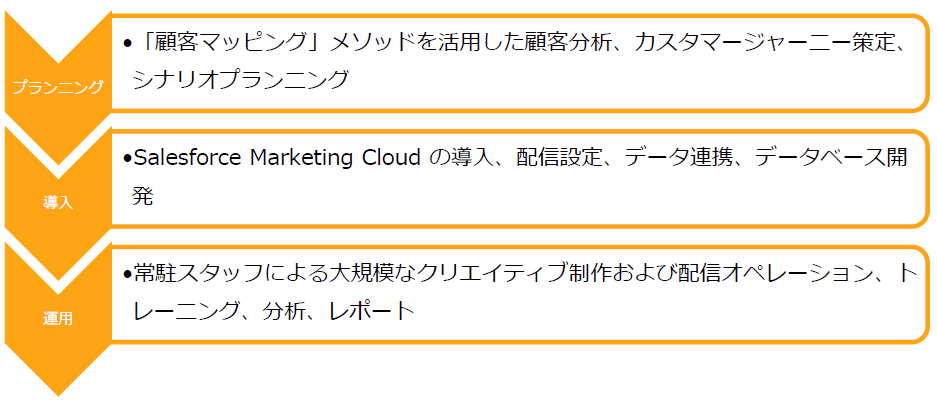Image resolution: width=937 pixels, height=405 pixels.
Task: Click the bullet point before 「顧客マッピング」
Action: pyautogui.click(x=127, y=44)
